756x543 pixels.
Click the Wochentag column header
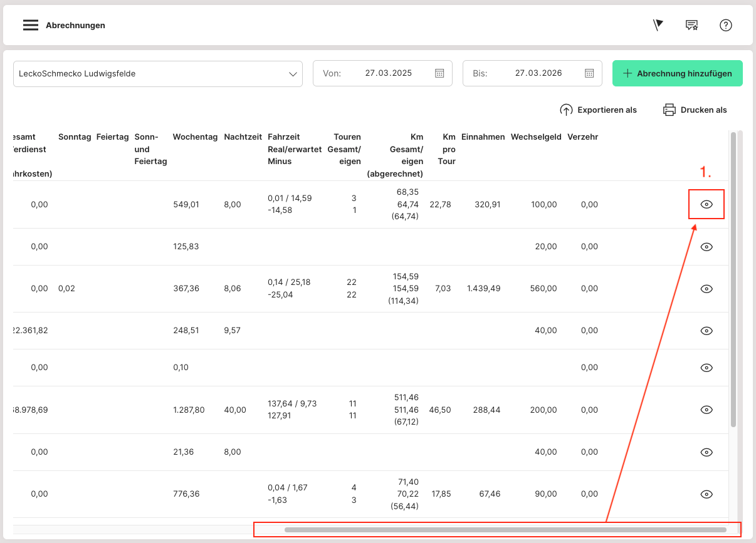[x=195, y=137]
